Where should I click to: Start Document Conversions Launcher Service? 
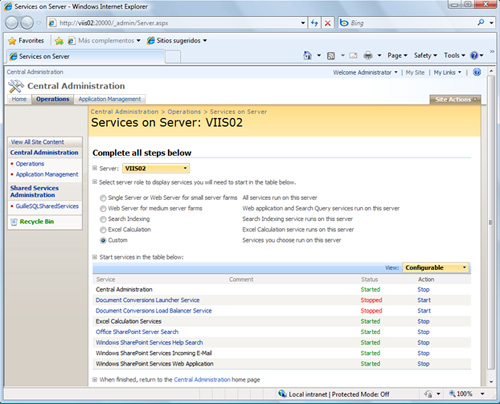pos(424,300)
